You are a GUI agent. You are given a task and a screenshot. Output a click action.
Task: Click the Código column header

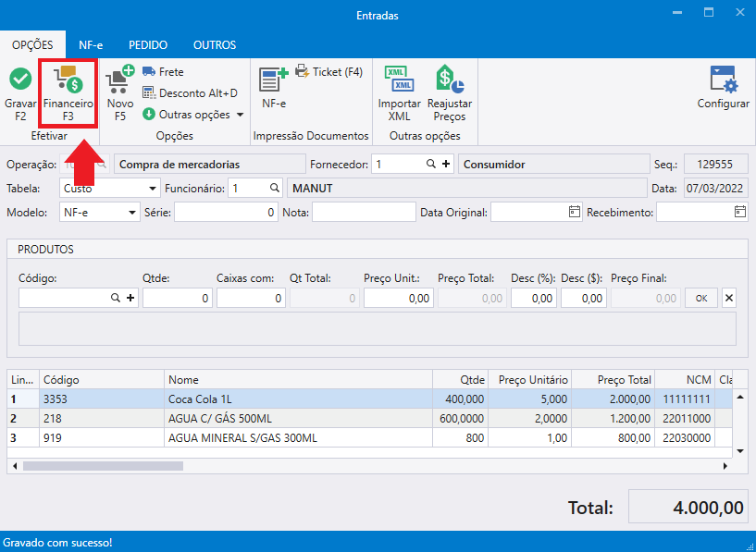(x=102, y=380)
